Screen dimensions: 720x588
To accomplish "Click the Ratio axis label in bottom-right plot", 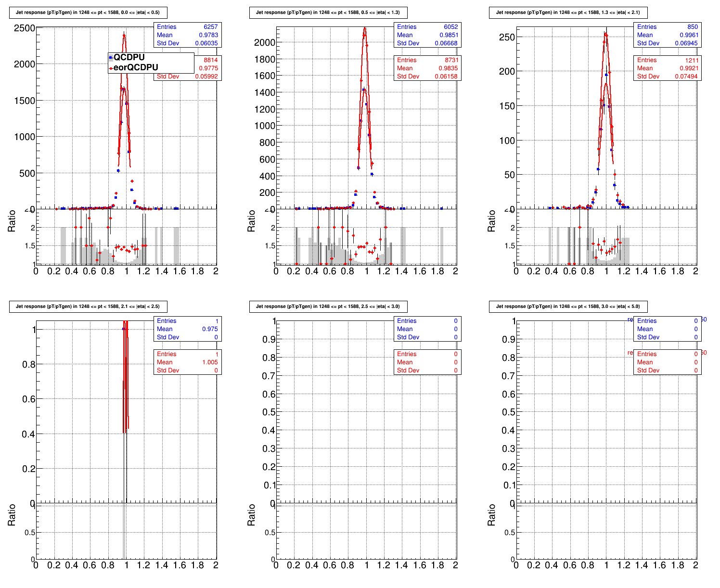I will point(491,515).
